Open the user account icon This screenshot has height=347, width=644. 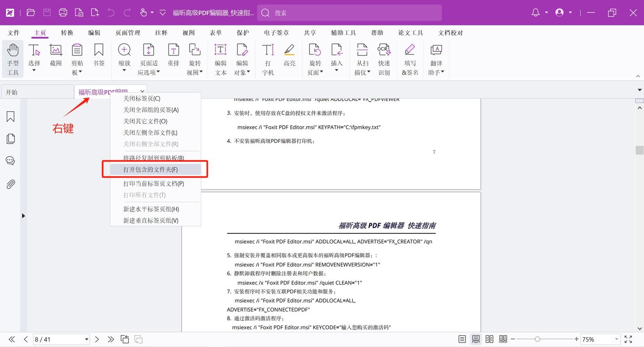(x=559, y=13)
